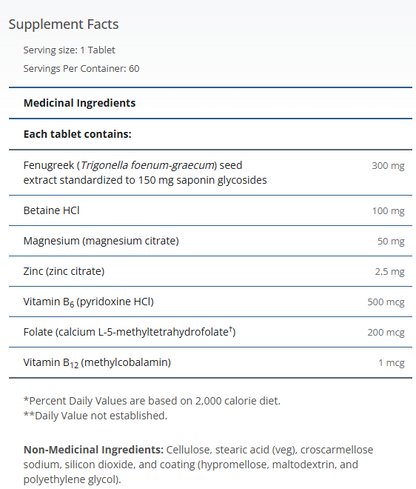Select Vitamin B12 (methylcobalamin) row
The height and width of the screenshot is (489, 416).
pyautogui.click(x=210, y=362)
